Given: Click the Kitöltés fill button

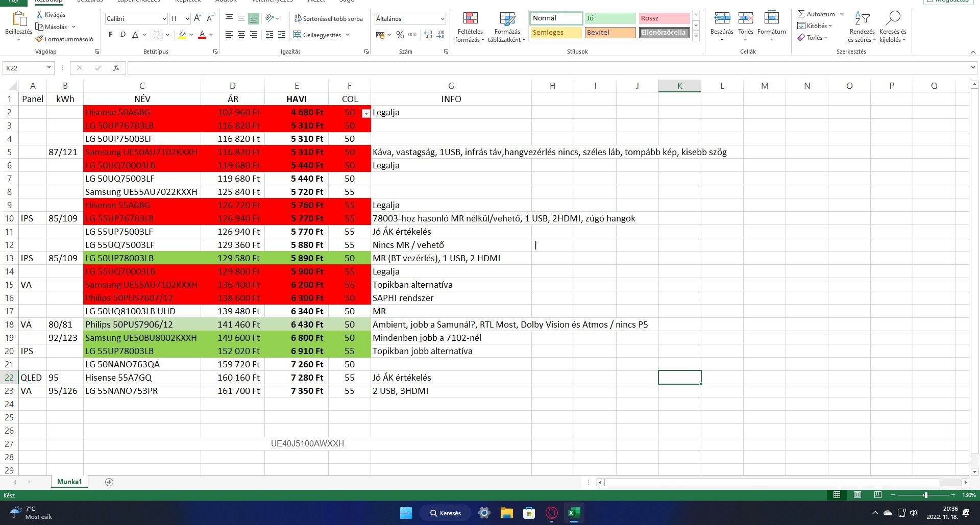Looking at the screenshot, I should pyautogui.click(x=815, y=26).
